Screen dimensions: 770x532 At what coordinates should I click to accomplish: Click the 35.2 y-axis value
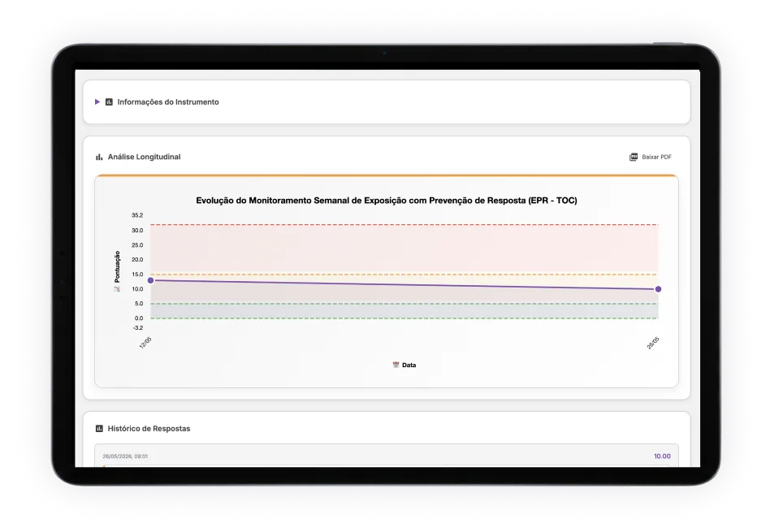[x=137, y=215]
